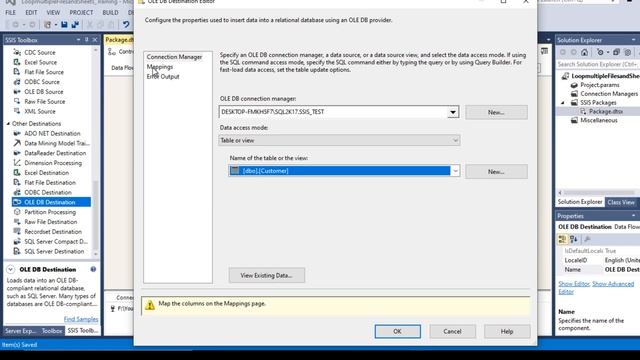Open EDIT menu
Viewport: 640px width, 360px height.
(31, 13)
